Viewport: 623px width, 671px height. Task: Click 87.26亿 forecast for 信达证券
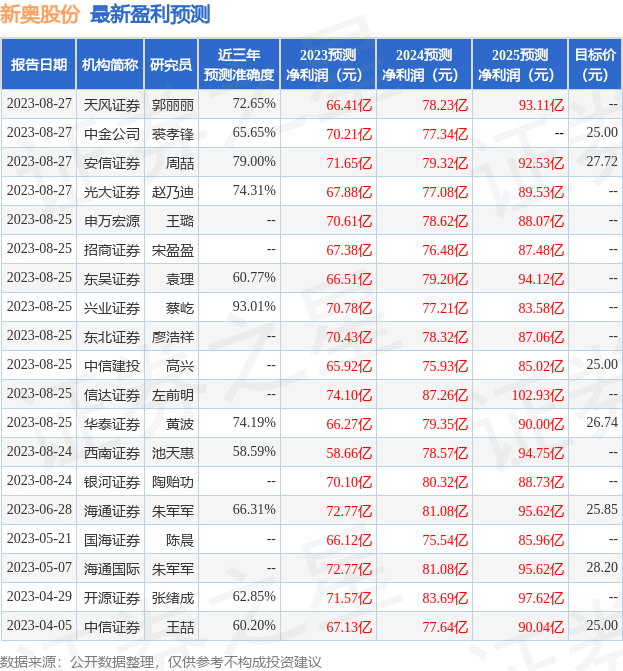[x=445, y=395]
